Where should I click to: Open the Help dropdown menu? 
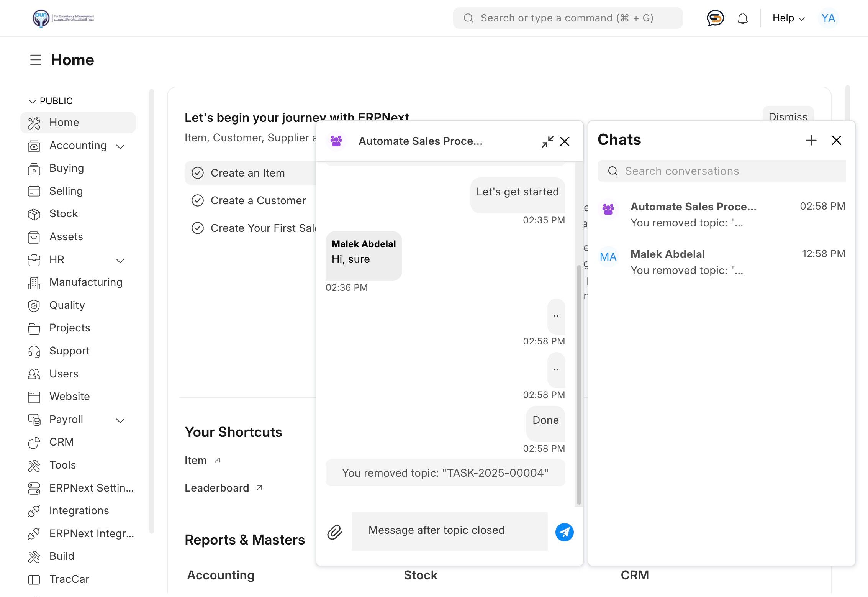(x=788, y=18)
